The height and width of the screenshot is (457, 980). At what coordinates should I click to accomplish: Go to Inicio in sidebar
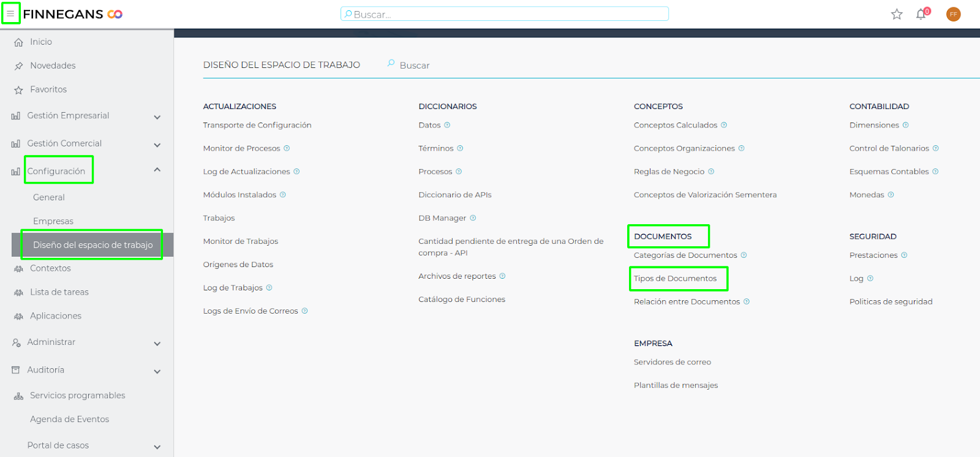pyautogui.click(x=41, y=42)
